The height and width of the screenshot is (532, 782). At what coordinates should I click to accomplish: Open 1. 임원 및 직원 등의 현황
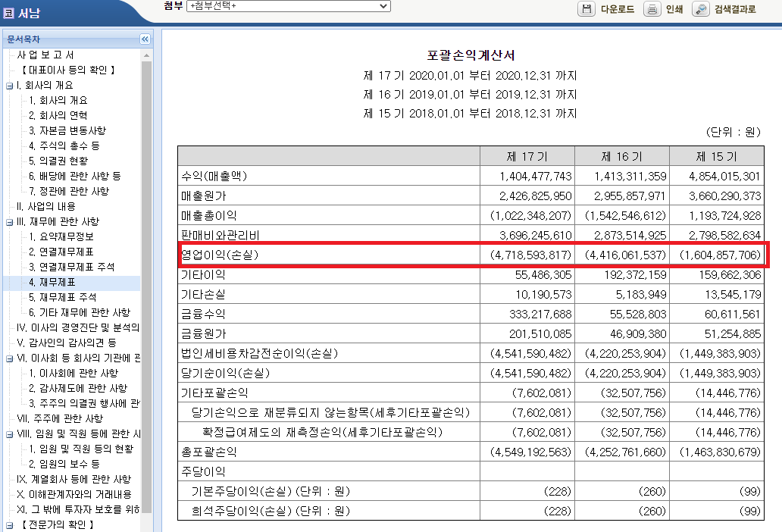point(81,449)
